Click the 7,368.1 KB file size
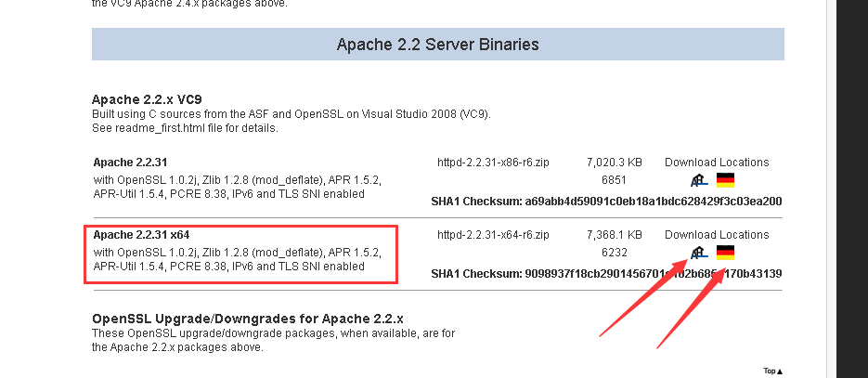868x378 pixels. [x=615, y=235]
